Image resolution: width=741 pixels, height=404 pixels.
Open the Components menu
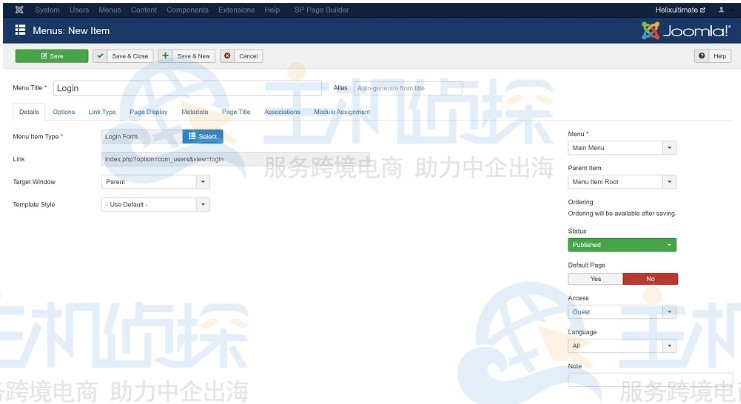187,9
